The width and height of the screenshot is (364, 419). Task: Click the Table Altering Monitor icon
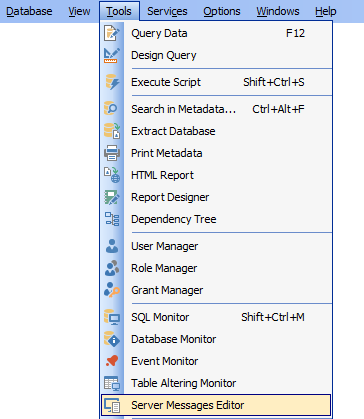tap(112, 383)
